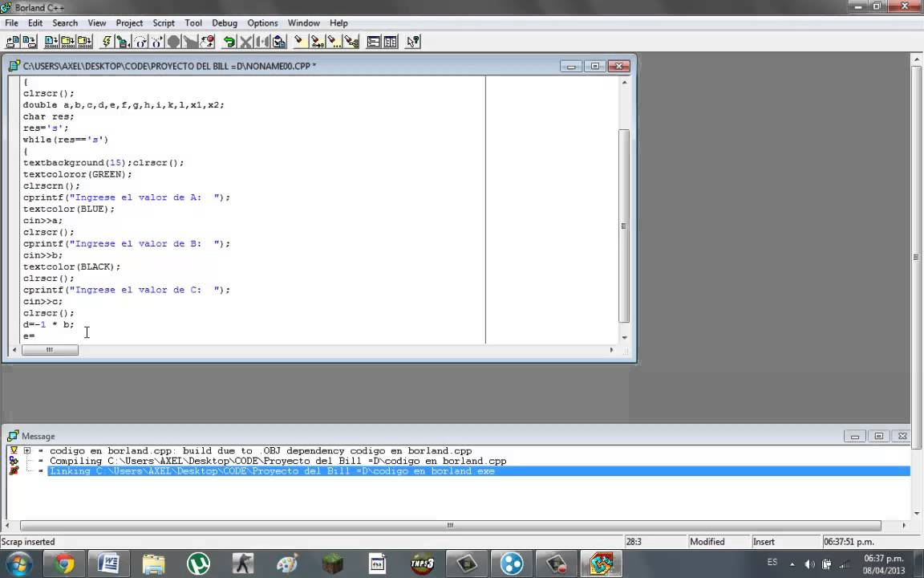Click the Make project folder icon
The width and height of the screenshot is (924, 578).
point(67,41)
